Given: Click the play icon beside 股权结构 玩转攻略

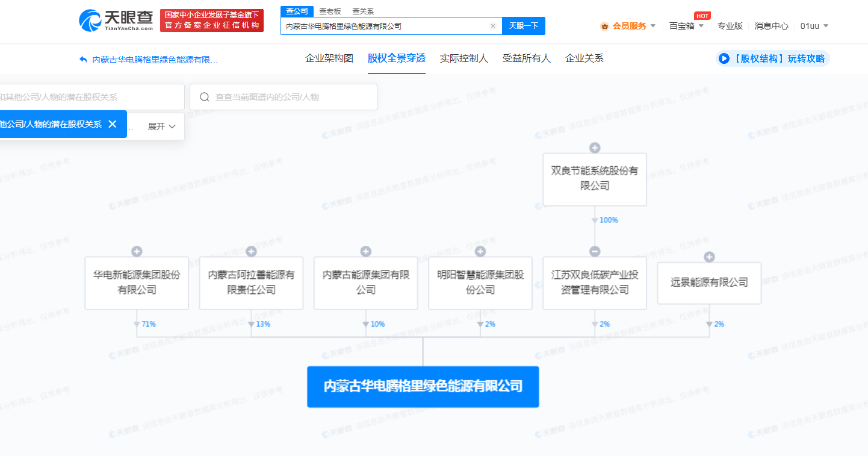Looking at the screenshot, I should tap(724, 58).
